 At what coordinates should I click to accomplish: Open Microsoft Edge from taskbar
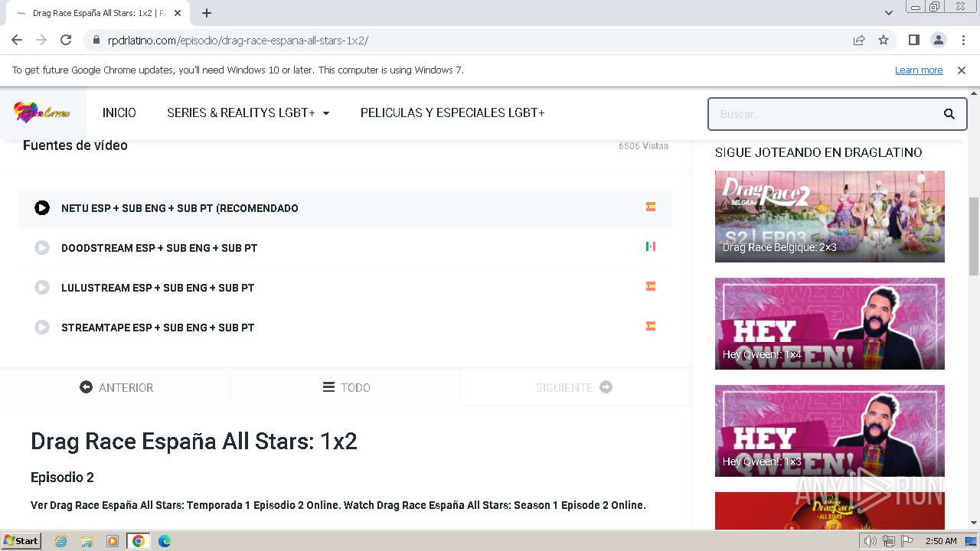pos(165,541)
